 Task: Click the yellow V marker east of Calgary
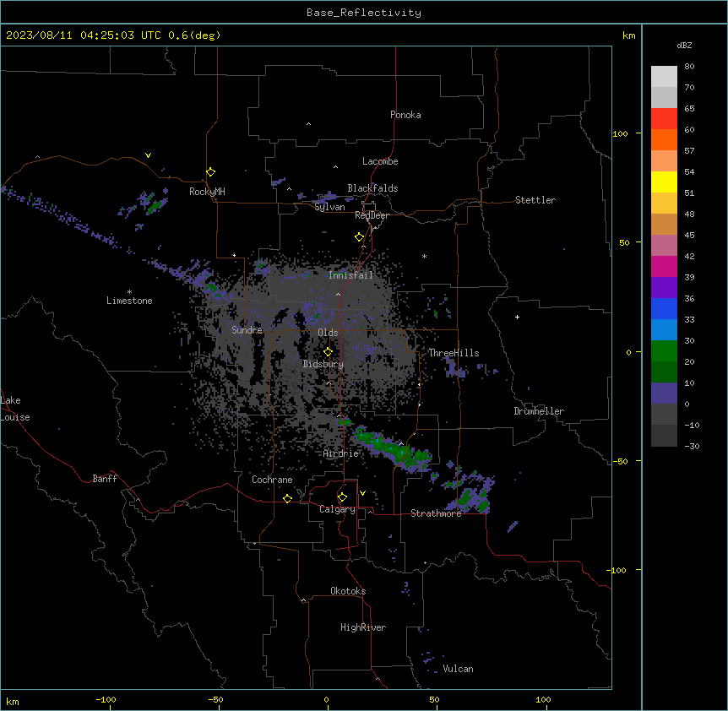[362, 493]
